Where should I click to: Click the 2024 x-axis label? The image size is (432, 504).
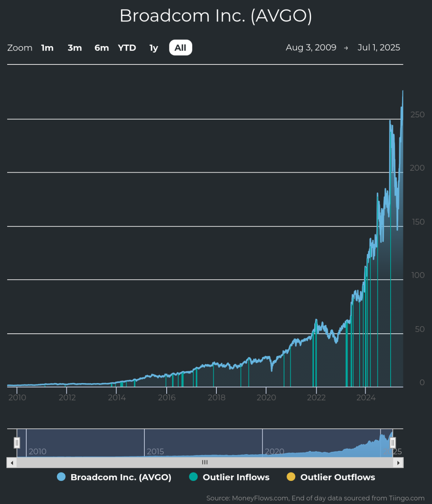366,397
